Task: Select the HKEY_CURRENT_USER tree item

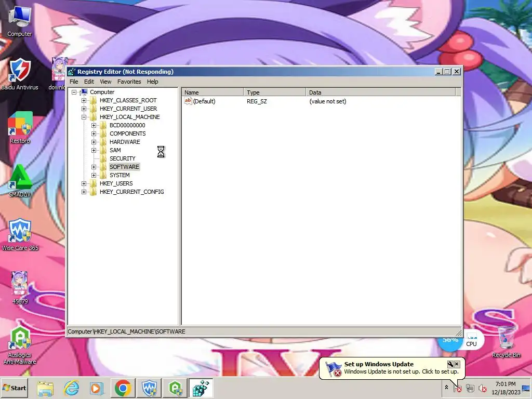Action: pyautogui.click(x=128, y=109)
